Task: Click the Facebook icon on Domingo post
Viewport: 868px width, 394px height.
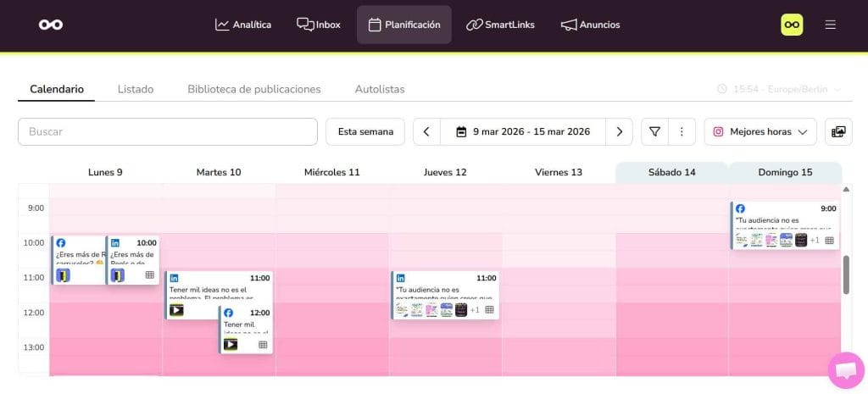Action: click(x=740, y=208)
